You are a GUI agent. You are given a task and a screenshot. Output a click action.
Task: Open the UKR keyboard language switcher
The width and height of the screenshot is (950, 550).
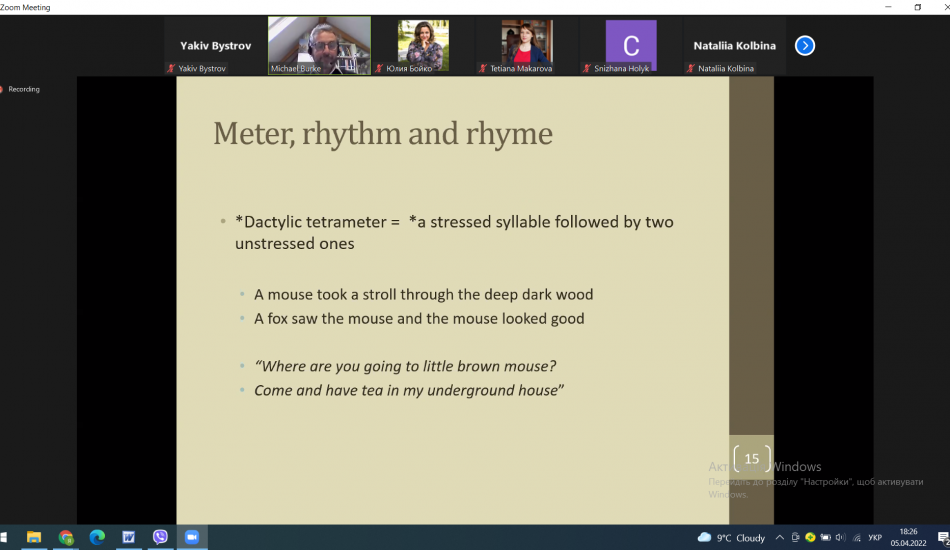point(875,537)
